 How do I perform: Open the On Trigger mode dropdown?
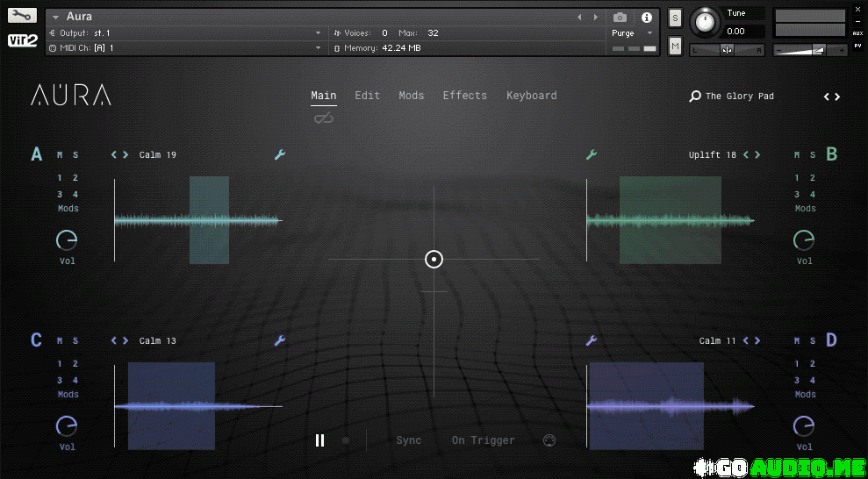tap(484, 440)
